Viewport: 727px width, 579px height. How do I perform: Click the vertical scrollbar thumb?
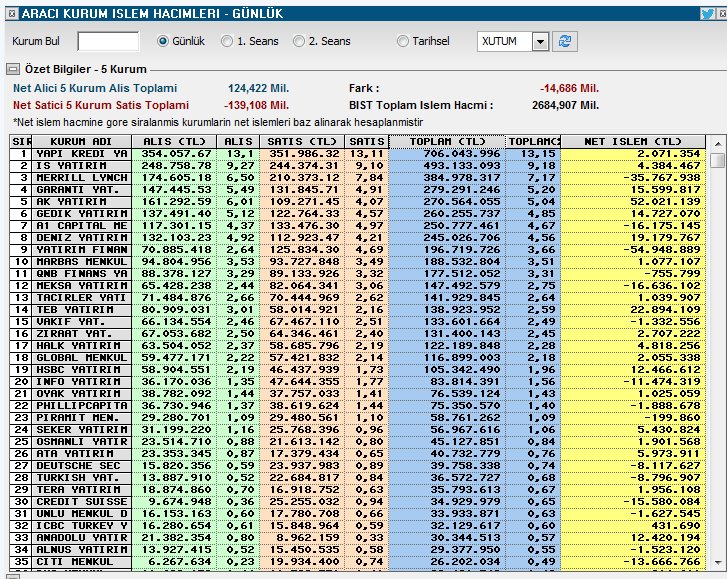click(718, 161)
